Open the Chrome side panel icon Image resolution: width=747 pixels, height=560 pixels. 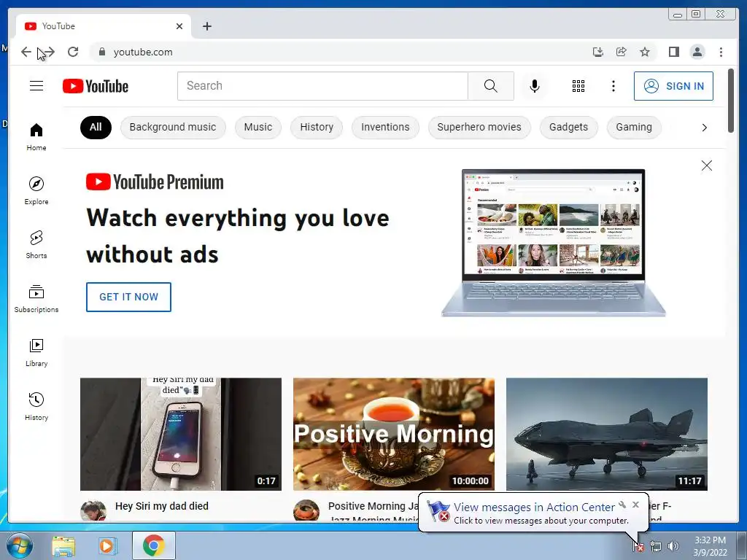673,52
